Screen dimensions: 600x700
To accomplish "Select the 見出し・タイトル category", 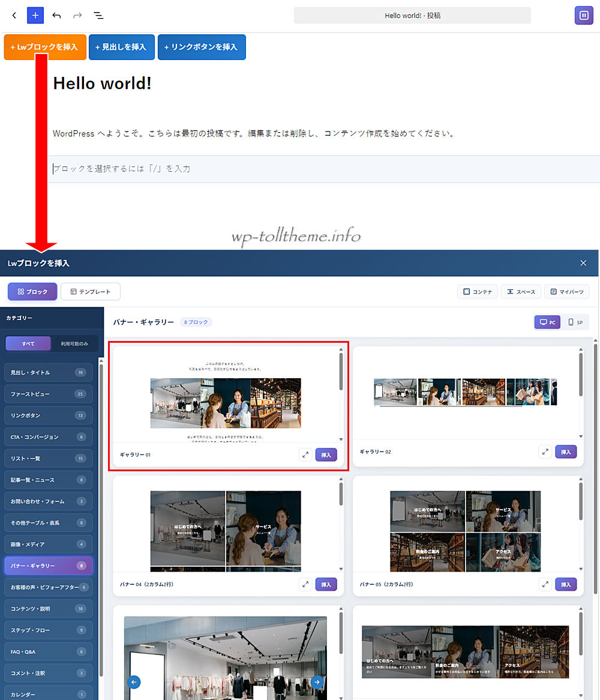I will pos(49,372).
